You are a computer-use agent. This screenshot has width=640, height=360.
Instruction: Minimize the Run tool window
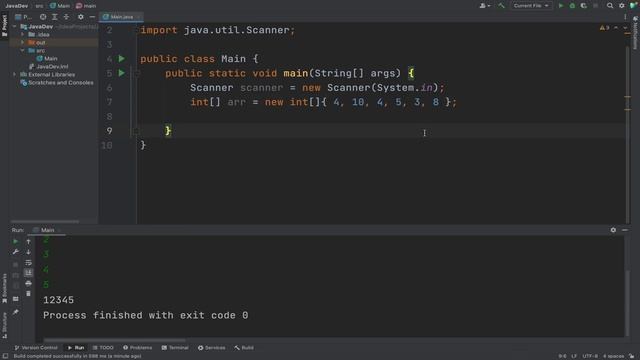625,230
